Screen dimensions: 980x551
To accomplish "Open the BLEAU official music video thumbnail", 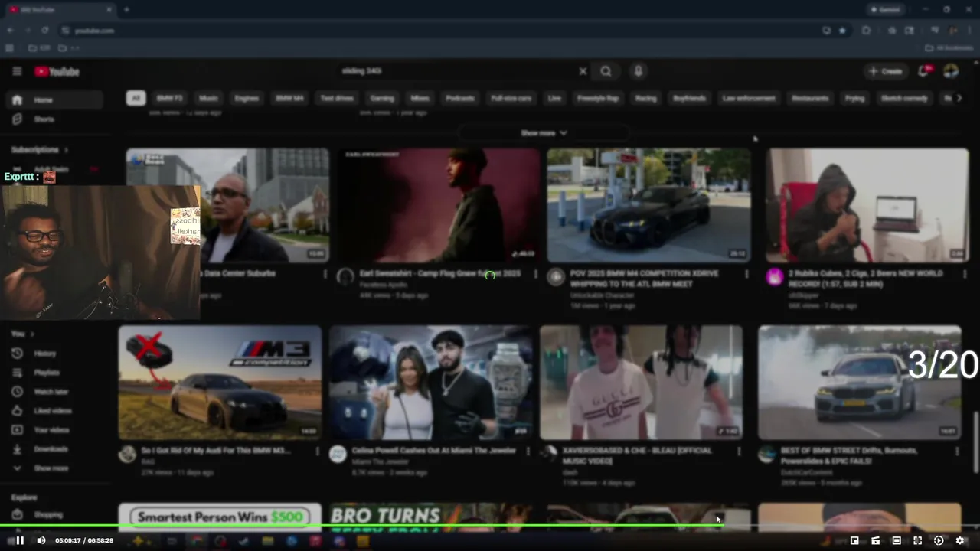I will click(642, 383).
